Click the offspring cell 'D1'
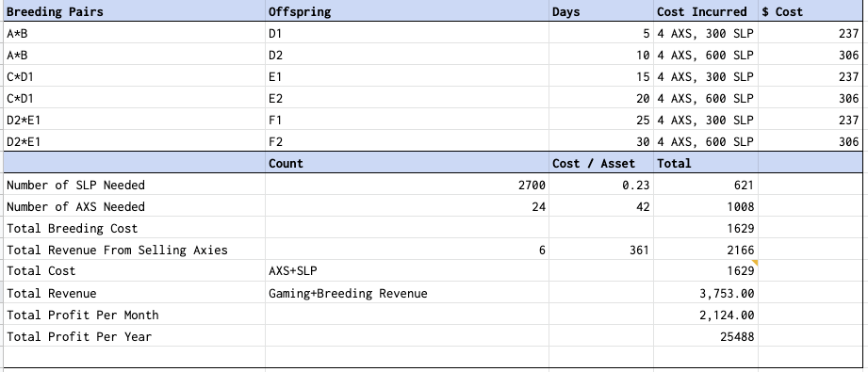The height and width of the screenshot is (372, 868). click(407, 33)
